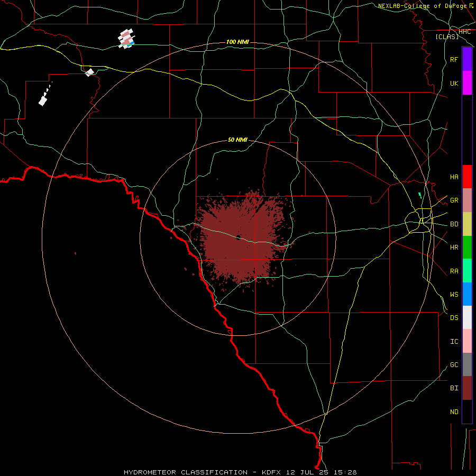The width and height of the screenshot is (476, 476).
Task: Click the HHC product label
Action: coord(464,32)
